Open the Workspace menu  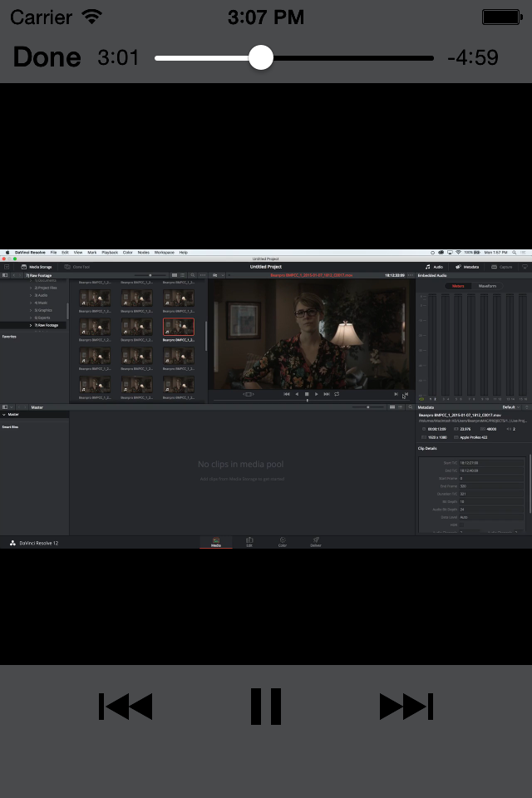click(164, 253)
